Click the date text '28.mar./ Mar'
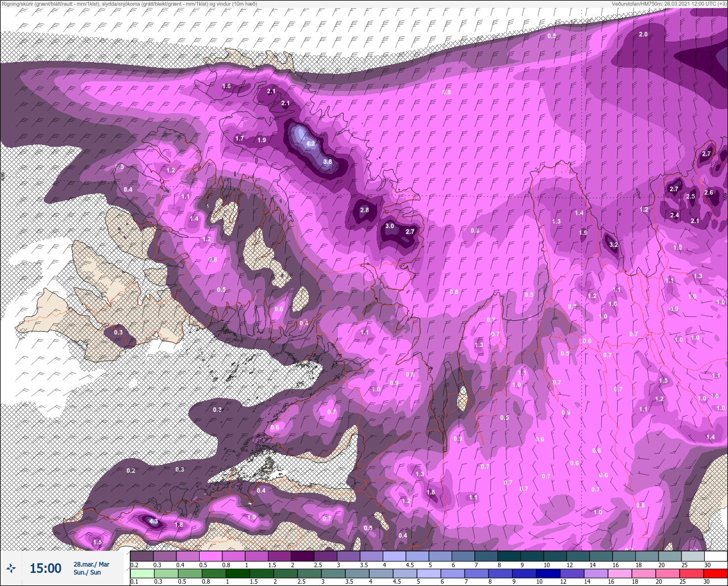728x586 pixels. [x=92, y=564]
